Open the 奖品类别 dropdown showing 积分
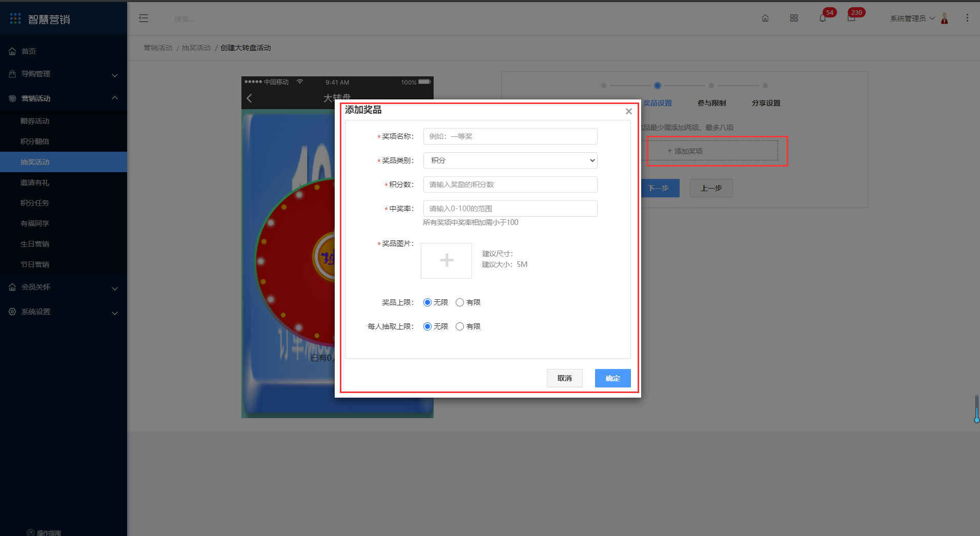The height and width of the screenshot is (536, 980). [511, 160]
